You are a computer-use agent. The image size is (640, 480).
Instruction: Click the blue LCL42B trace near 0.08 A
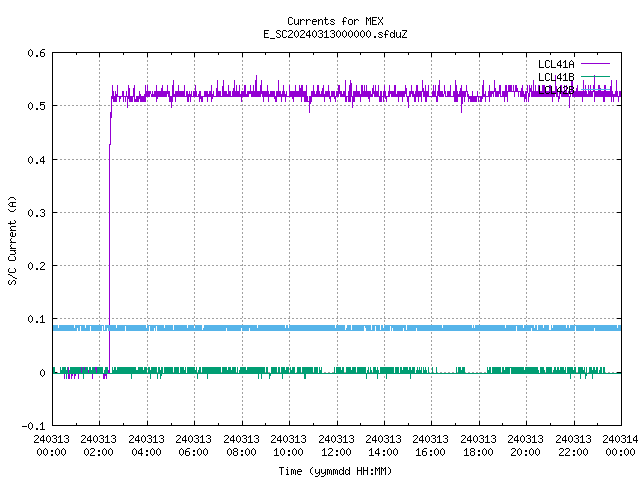(337, 328)
